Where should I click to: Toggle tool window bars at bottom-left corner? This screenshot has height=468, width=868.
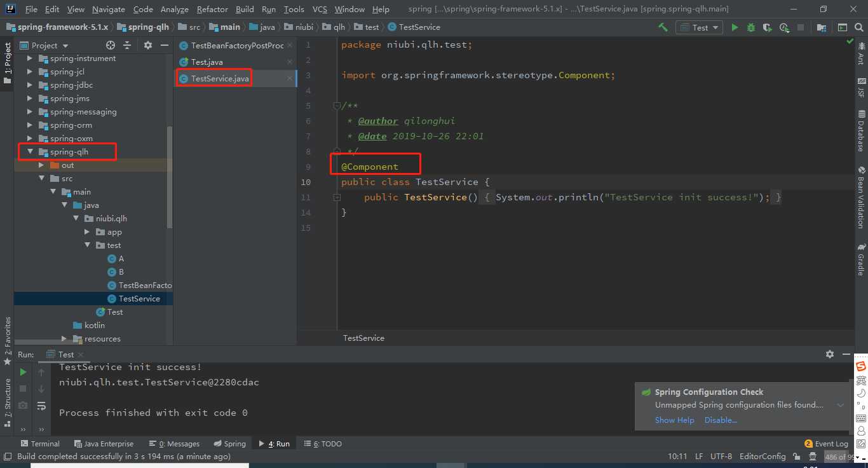[x=7, y=457]
